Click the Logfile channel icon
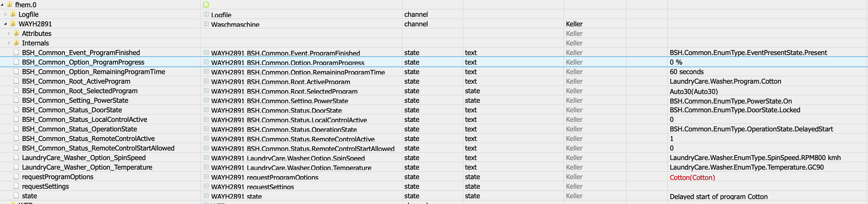Image resolution: width=868 pixels, height=204 pixels. click(206, 14)
